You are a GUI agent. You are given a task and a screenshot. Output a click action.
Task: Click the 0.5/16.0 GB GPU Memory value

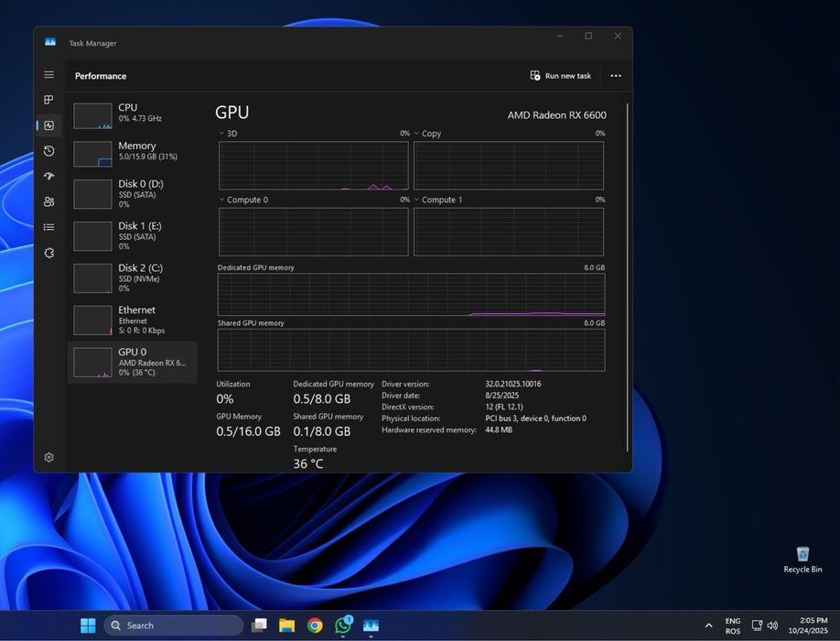248,431
